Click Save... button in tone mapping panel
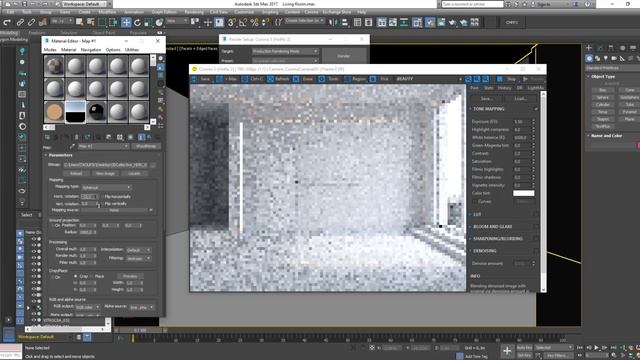Viewport: 640px width, 360px height. point(486,99)
